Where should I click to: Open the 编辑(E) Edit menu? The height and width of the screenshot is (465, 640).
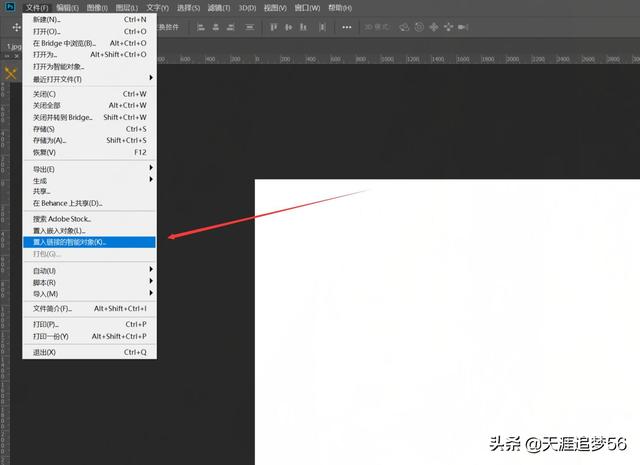[68, 7]
